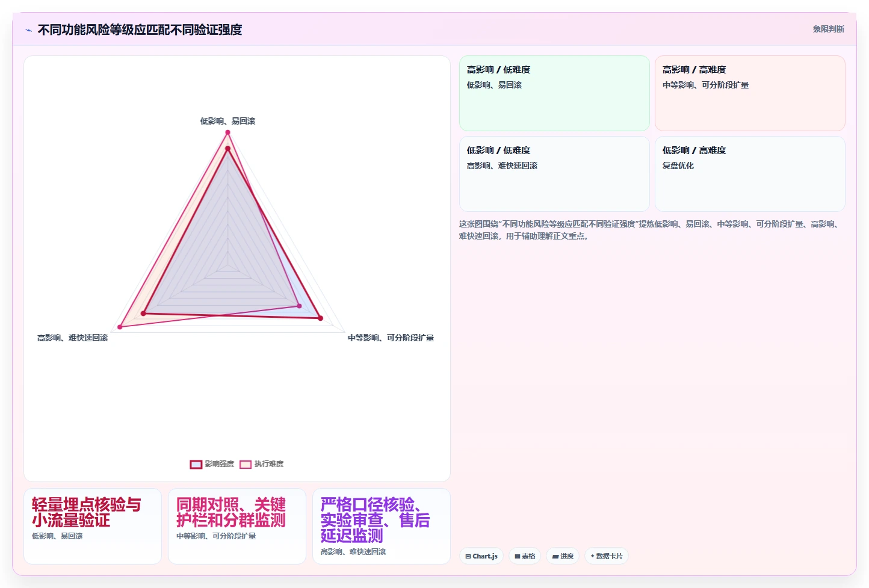
Task: Click the 同期对照、关键护栏和分群监测 card
Action: (x=237, y=526)
